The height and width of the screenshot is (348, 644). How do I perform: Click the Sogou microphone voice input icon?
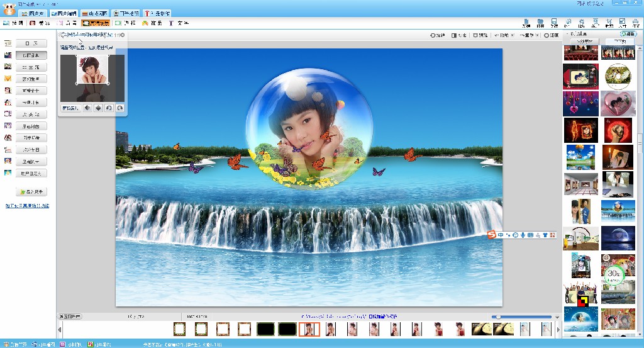tap(523, 235)
